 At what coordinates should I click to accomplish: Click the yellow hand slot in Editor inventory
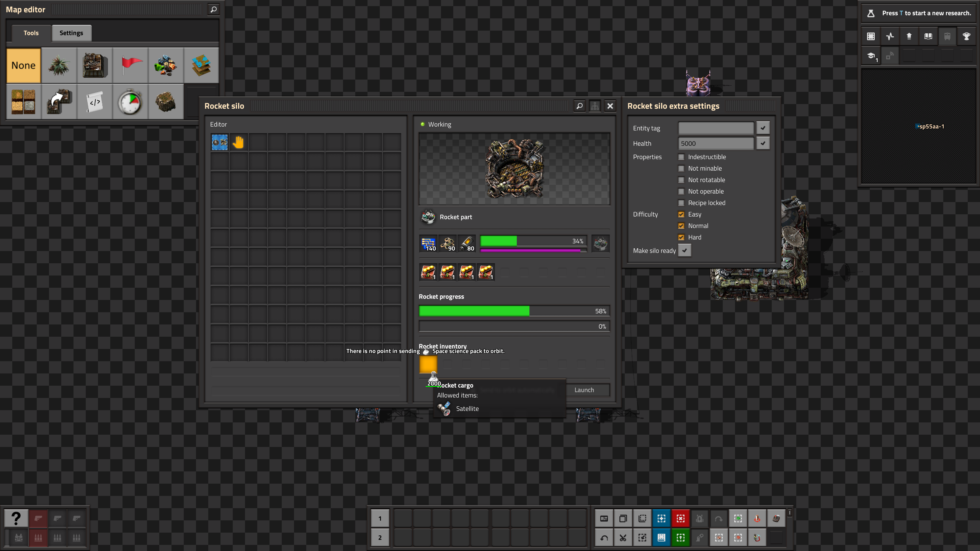coord(238,142)
